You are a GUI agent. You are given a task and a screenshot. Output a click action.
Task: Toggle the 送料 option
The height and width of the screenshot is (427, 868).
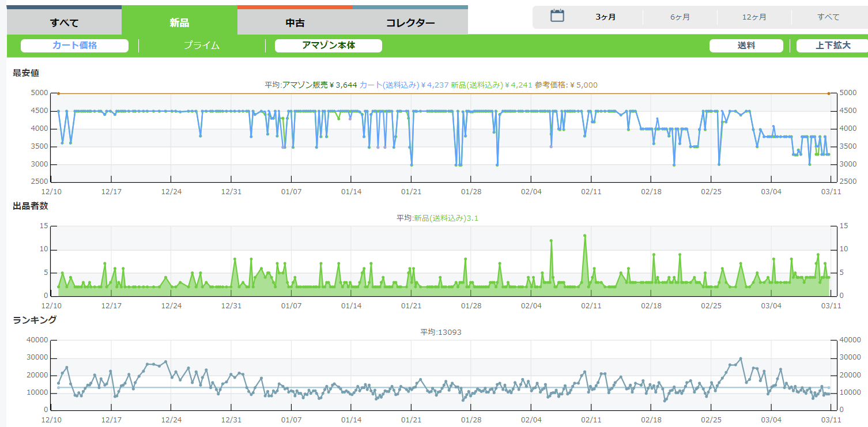[x=746, y=46]
